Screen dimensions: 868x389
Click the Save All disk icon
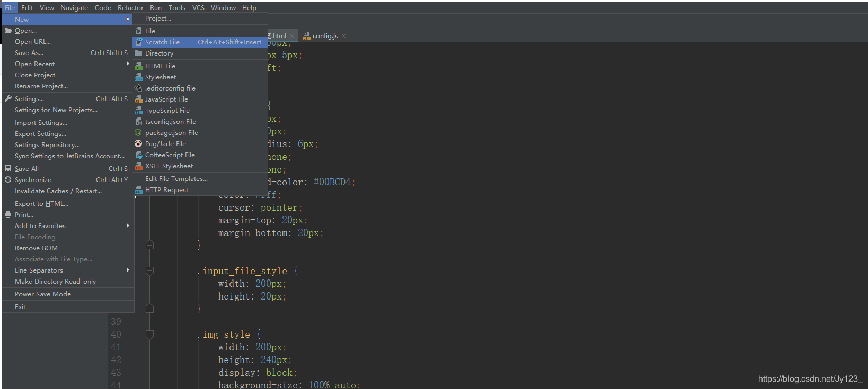click(8, 168)
